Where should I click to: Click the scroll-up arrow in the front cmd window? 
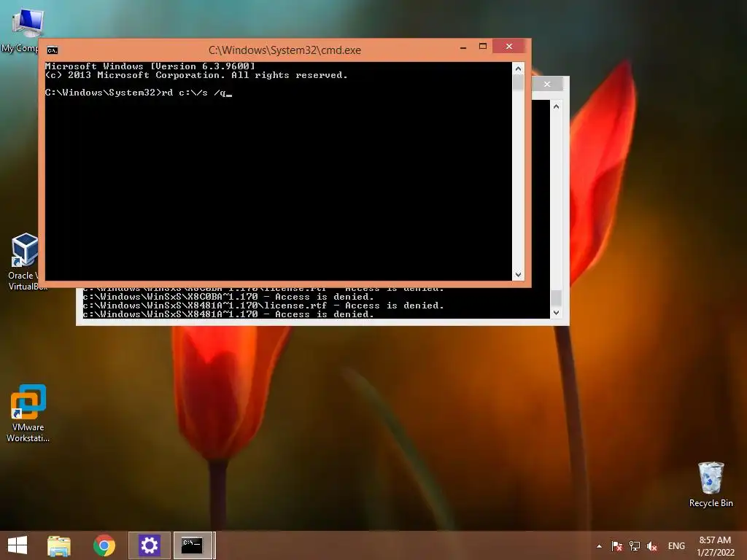[519, 69]
